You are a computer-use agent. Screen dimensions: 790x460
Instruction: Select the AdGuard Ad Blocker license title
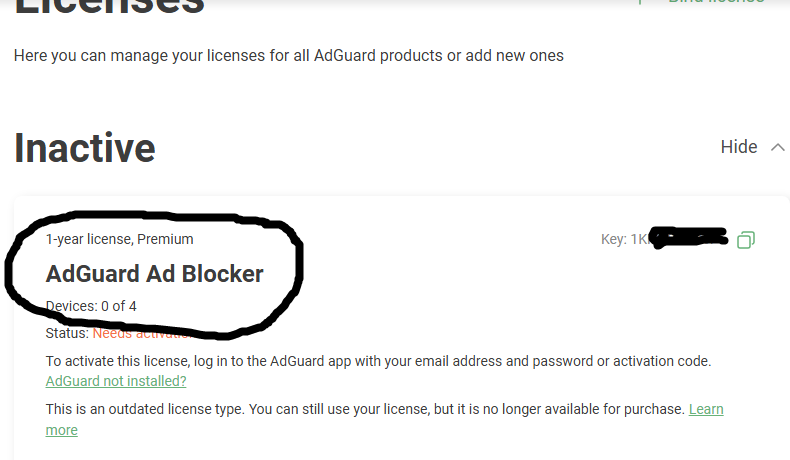pyautogui.click(x=155, y=273)
